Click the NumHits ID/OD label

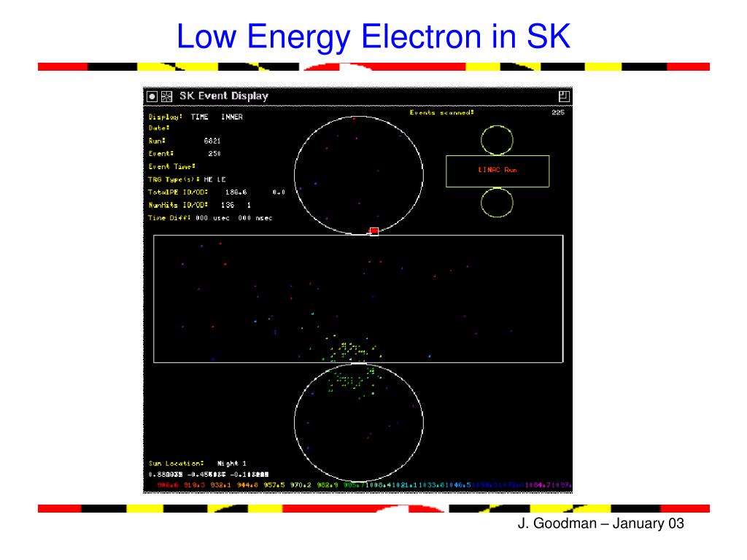[x=178, y=205]
